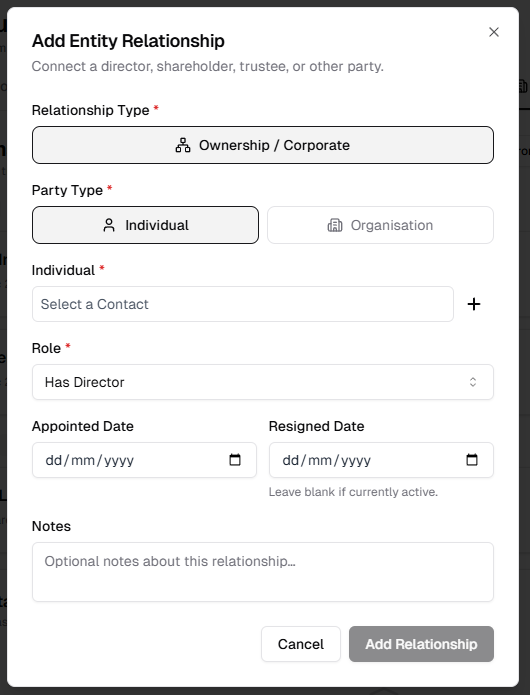Open the Role dropdown showing Has Director
Viewport: 530px width, 695px height.
[263, 382]
